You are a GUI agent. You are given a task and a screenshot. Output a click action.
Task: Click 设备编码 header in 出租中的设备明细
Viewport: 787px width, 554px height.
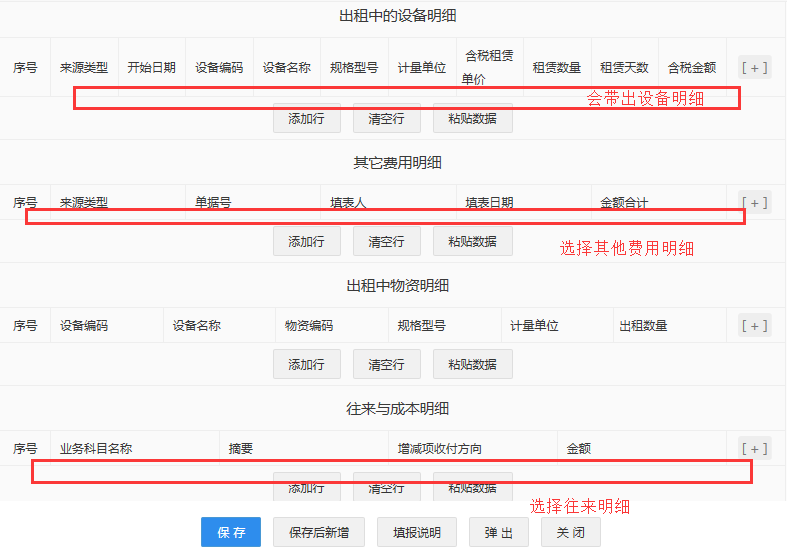219,68
